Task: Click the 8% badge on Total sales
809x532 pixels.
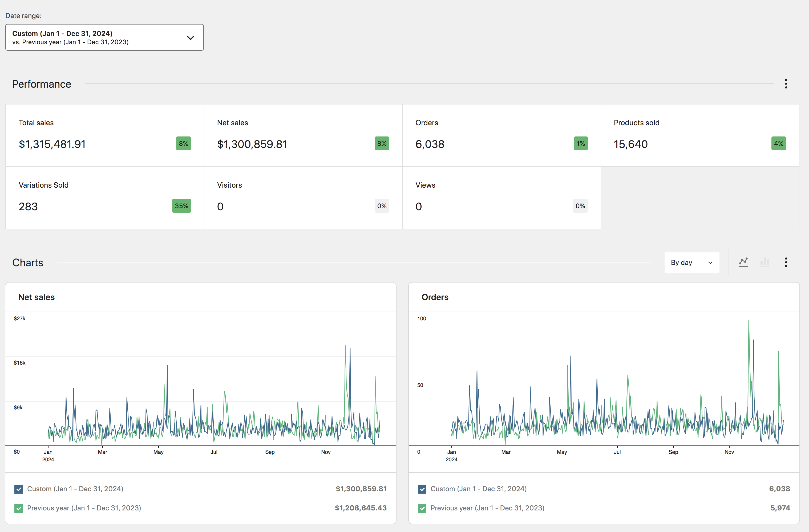Action: pyautogui.click(x=184, y=143)
